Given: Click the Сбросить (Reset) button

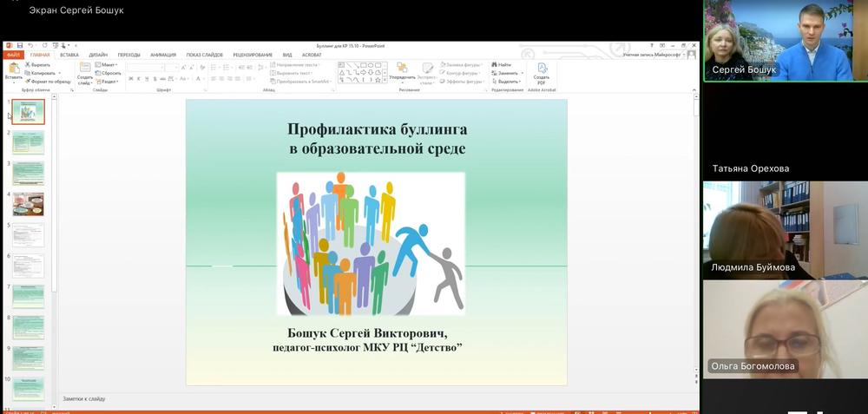Looking at the screenshot, I should pos(110,73).
